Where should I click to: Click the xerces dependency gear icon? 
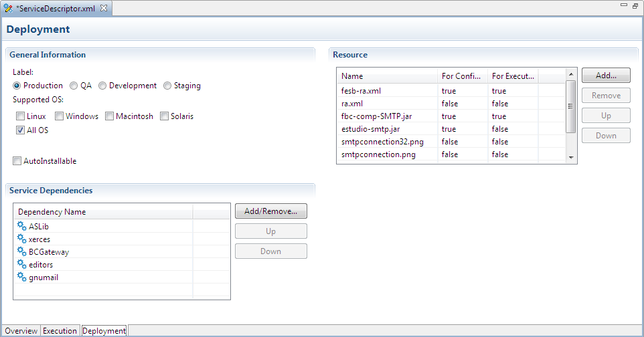click(21, 239)
